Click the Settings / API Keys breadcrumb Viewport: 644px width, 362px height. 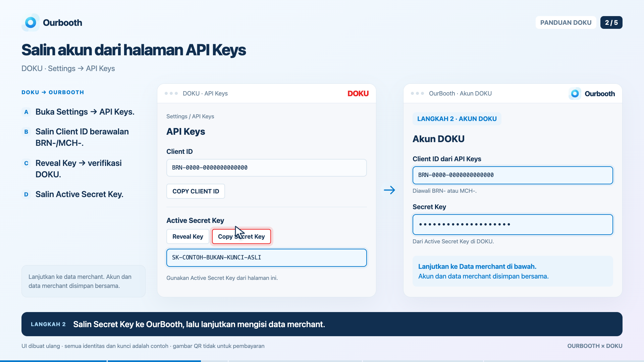point(190,116)
